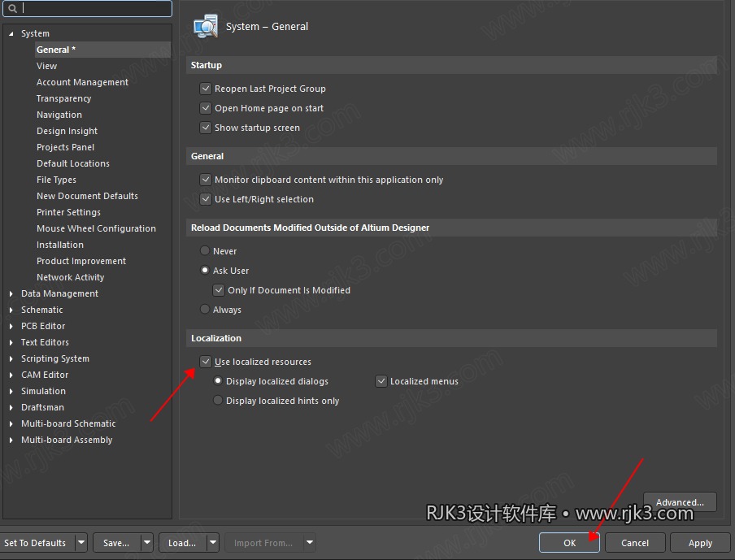Screen dimensions: 735x560
Task: Click the Cancel button
Action: (635, 543)
